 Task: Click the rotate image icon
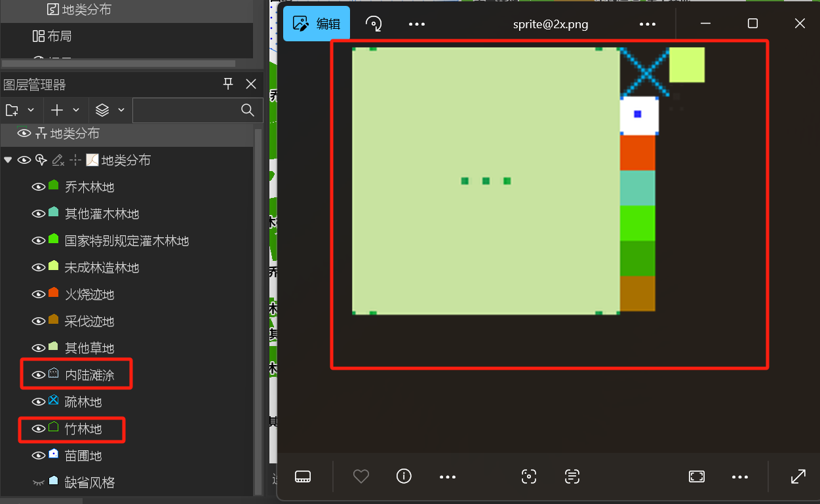click(374, 24)
